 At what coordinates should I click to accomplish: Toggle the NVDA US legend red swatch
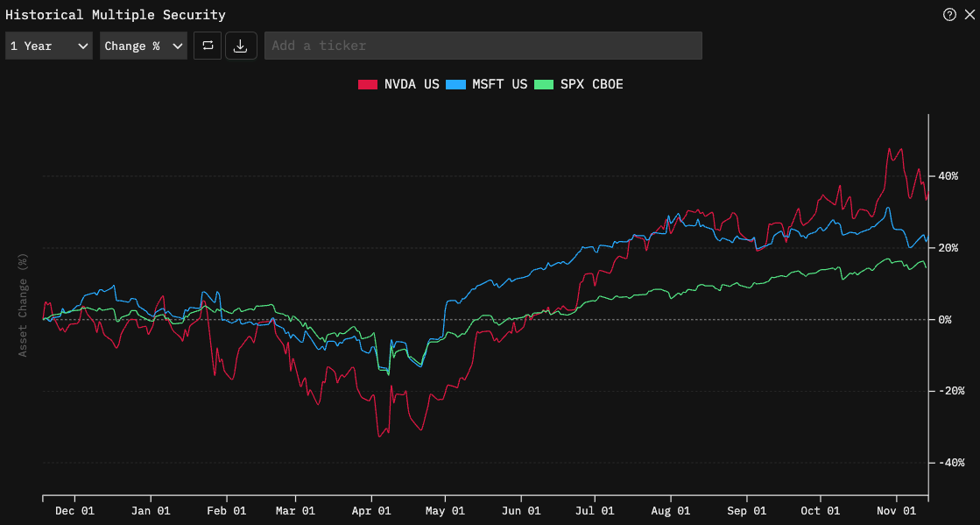368,84
